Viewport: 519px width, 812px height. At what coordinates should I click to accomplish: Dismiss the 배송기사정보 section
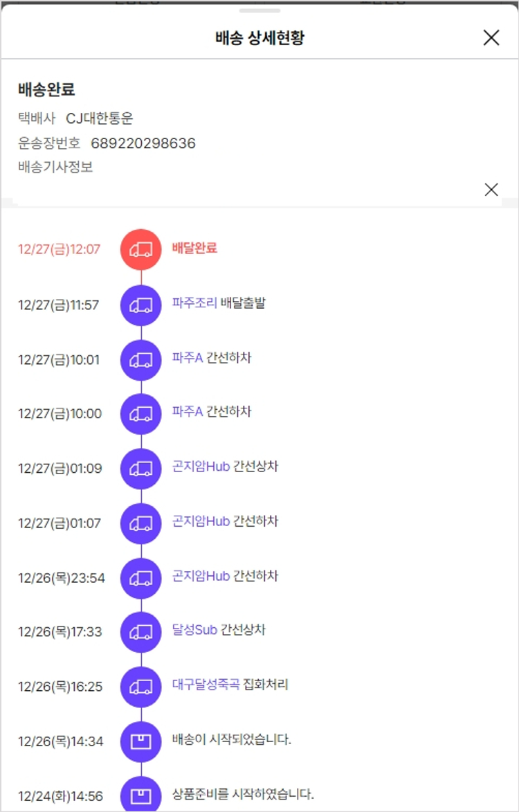pyautogui.click(x=491, y=189)
